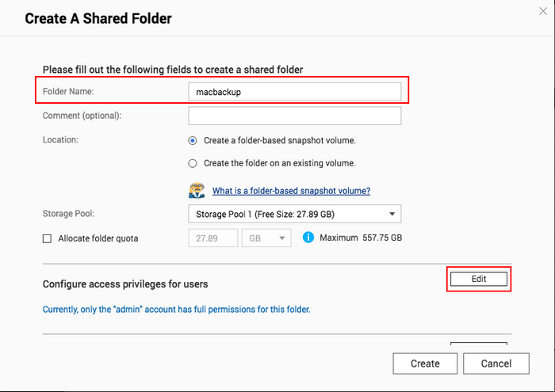
Task: Click the Create A Shared Folder title
Action: [98, 18]
